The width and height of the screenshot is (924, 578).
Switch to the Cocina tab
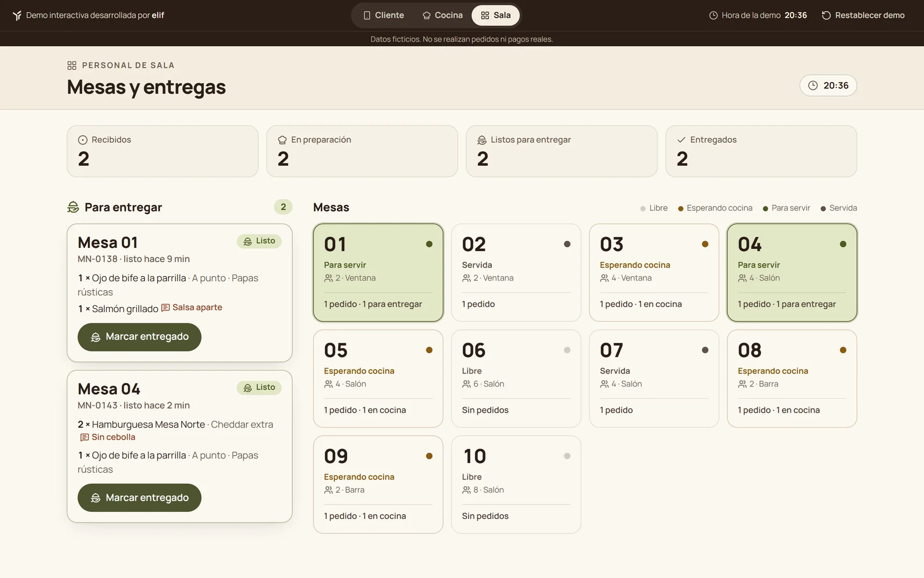click(442, 15)
